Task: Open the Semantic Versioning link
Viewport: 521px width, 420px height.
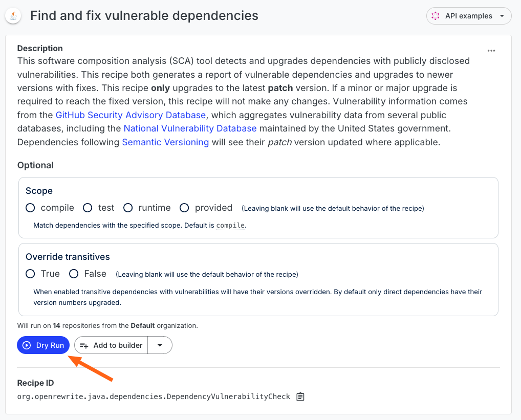Action: click(165, 142)
